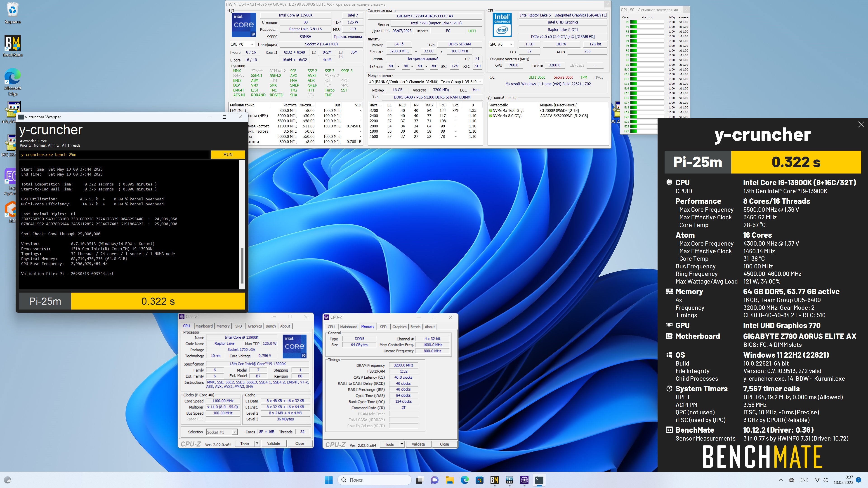
Task: Click Close button in left CPU-Z window
Action: (x=300, y=443)
